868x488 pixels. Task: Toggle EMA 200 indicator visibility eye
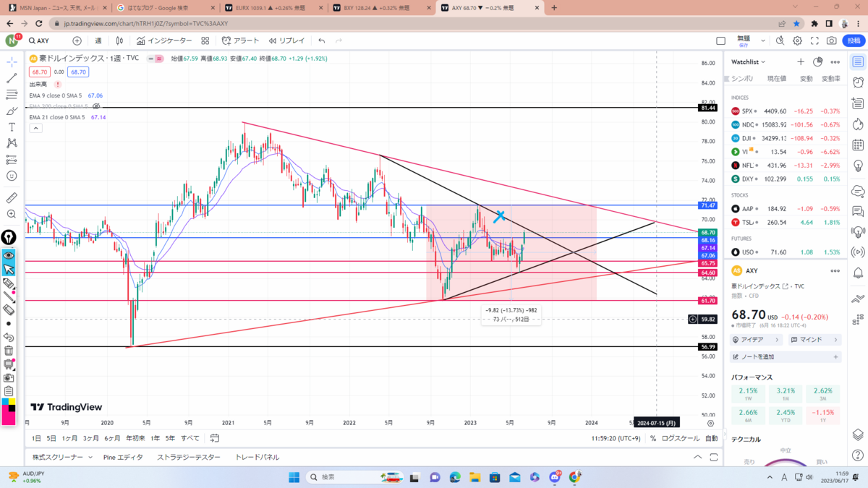pyautogui.click(x=96, y=106)
